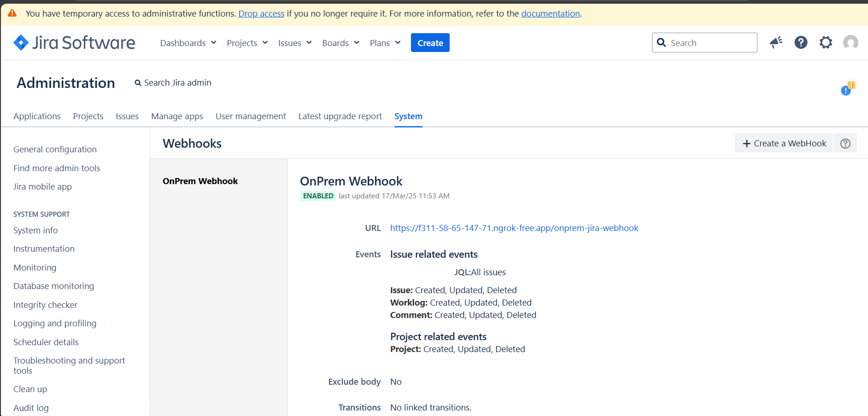This screenshot has width=868, height=416.
Task: Click the Create a WebHook button
Action: [784, 143]
